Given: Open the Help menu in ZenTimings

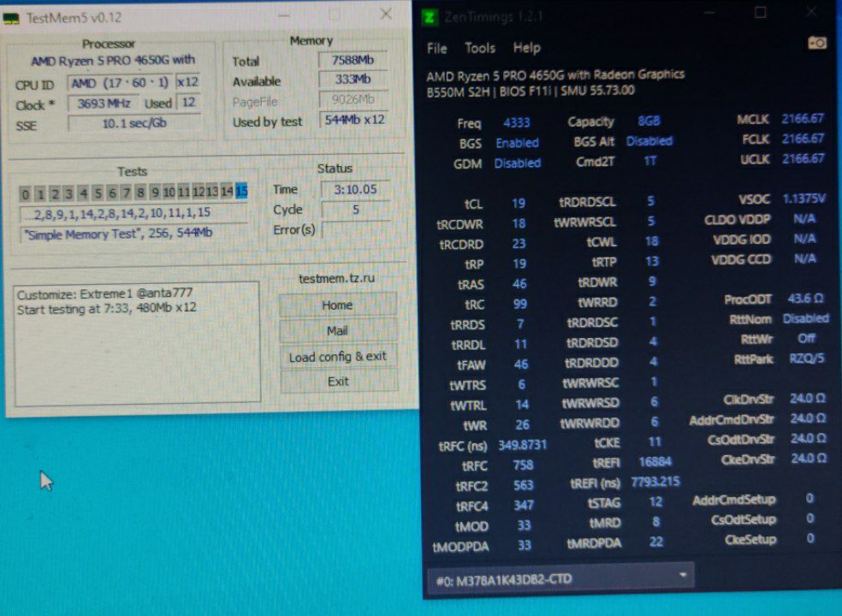Looking at the screenshot, I should point(527,48).
